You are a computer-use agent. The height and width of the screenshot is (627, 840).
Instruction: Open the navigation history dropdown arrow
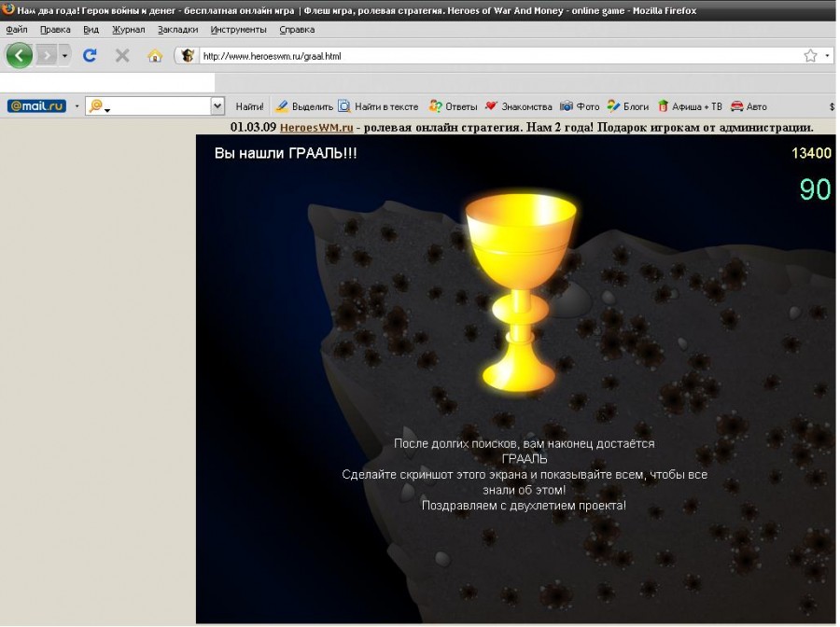pos(64,56)
